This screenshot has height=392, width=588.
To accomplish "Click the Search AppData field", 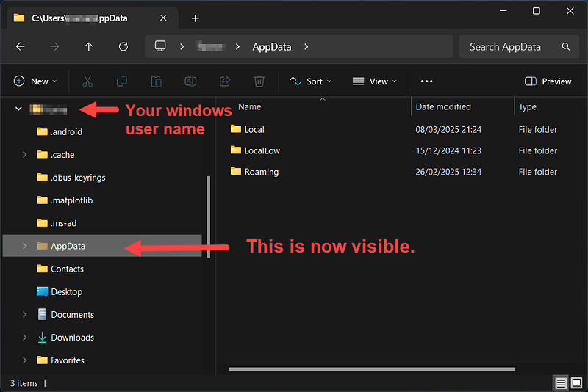I will pyautogui.click(x=511, y=46).
